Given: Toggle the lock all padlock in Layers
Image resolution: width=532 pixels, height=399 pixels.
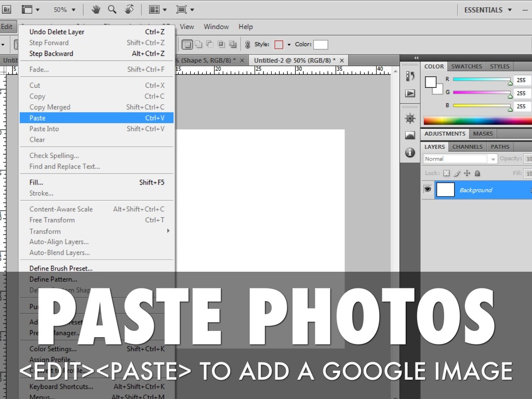Looking at the screenshot, I should (x=477, y=173).
